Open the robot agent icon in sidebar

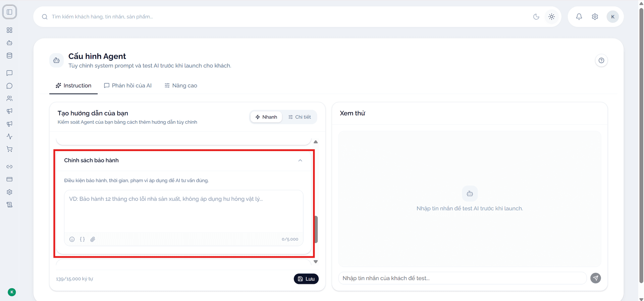point(9,43)
